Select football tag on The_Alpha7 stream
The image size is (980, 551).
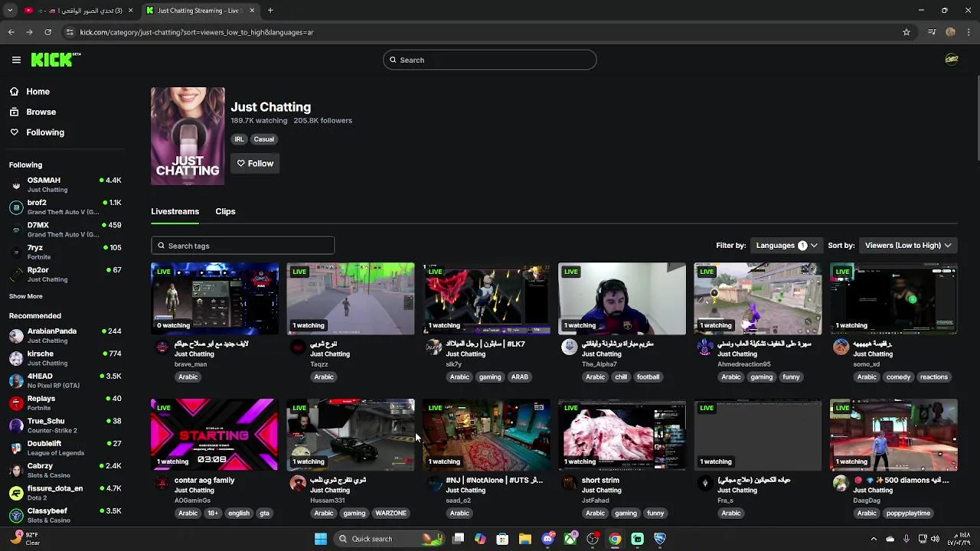click(x=648, y=377)
